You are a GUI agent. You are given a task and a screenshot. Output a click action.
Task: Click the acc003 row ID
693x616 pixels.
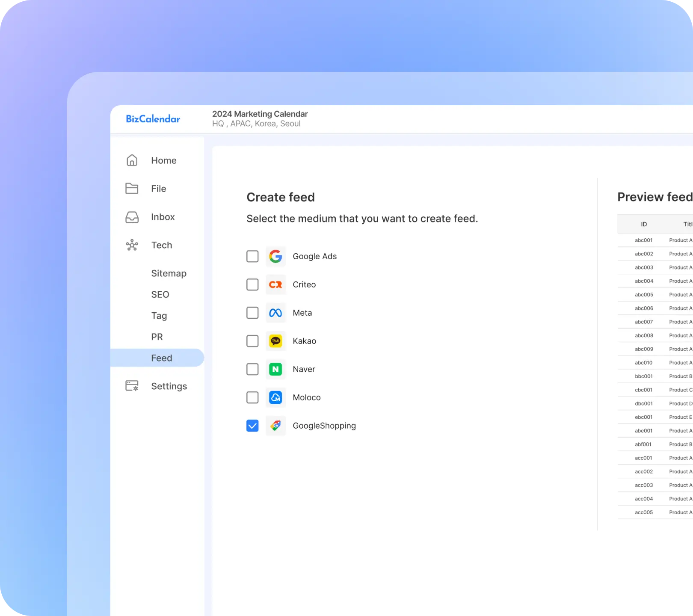tap(644, 485)
